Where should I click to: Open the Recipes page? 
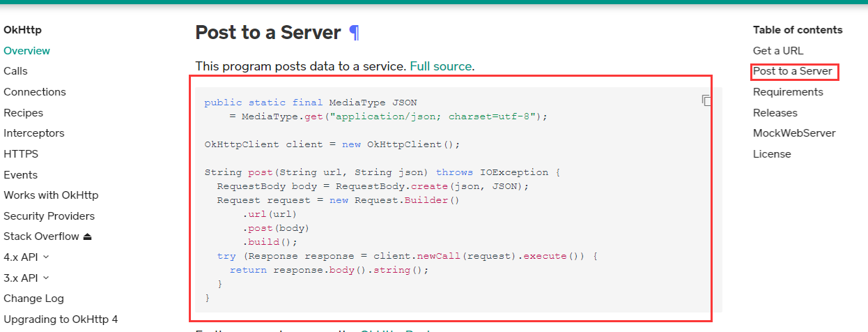[x=24, y=113]
